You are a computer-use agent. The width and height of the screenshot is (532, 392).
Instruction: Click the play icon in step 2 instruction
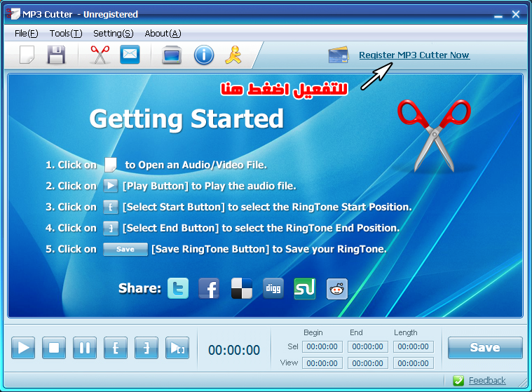(111, 186)
